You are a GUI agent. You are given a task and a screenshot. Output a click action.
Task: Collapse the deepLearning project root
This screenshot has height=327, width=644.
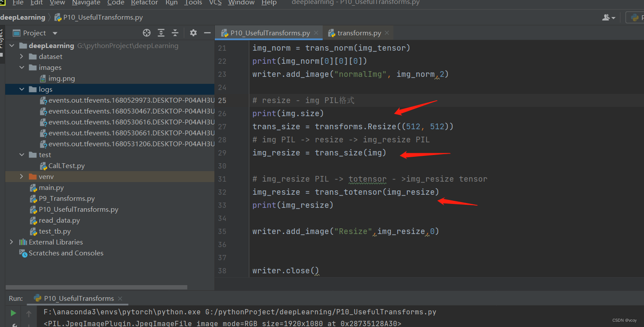click(x=12, y=46)
